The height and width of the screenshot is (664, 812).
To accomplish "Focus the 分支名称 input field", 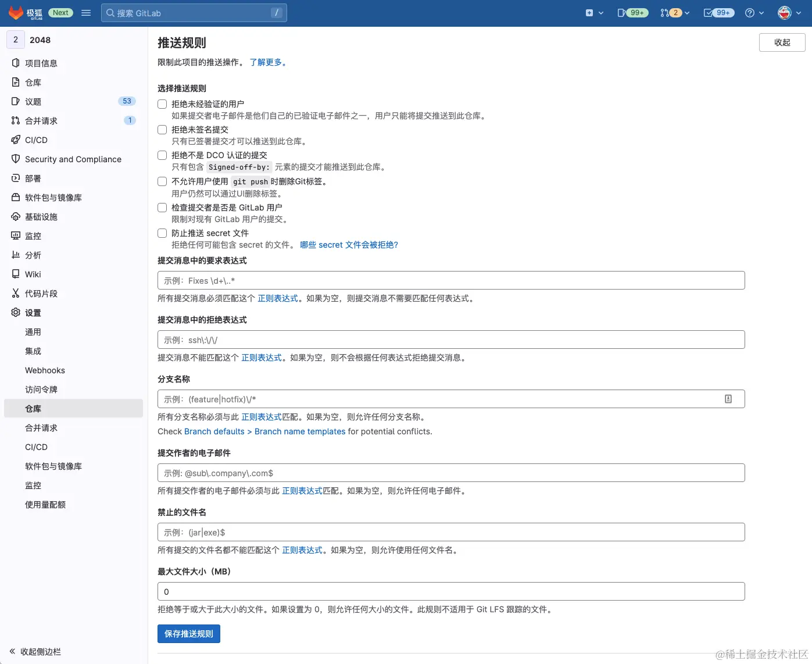I will (x=451, y=399).
